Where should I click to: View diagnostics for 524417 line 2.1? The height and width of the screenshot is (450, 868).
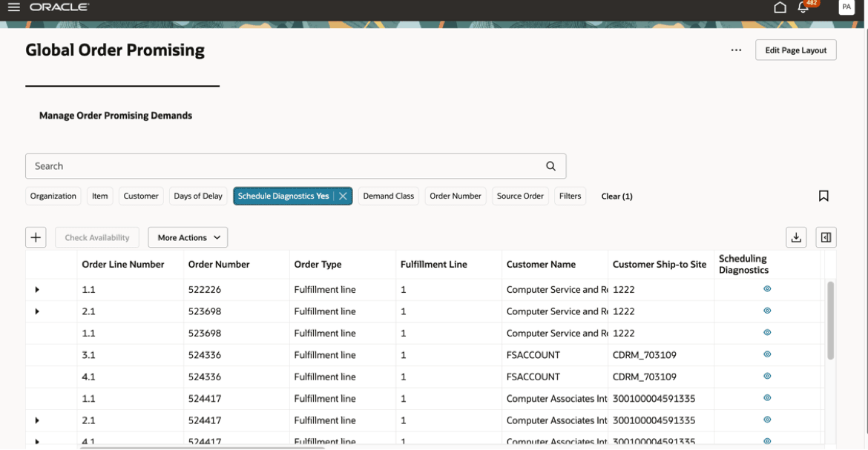point(767,420)
